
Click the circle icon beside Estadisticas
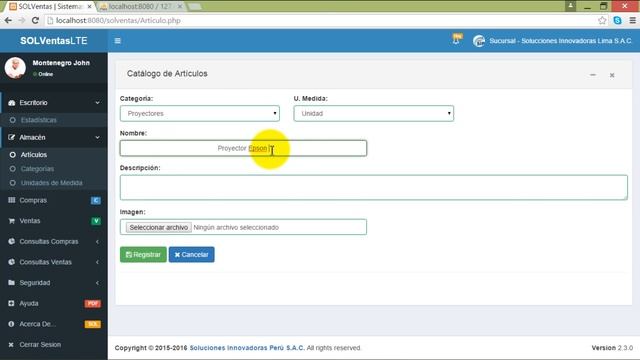pyautogui.click(x=13, y=120)
